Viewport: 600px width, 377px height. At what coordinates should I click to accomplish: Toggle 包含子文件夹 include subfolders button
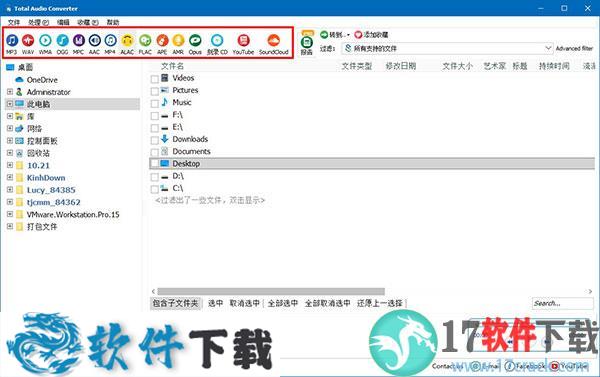(175, 304)
